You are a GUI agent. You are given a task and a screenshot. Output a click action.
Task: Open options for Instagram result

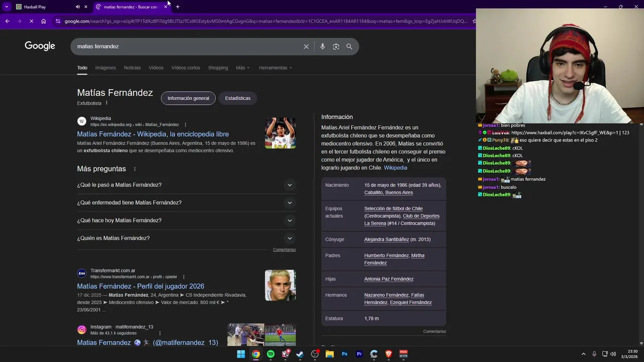(160, 333)
